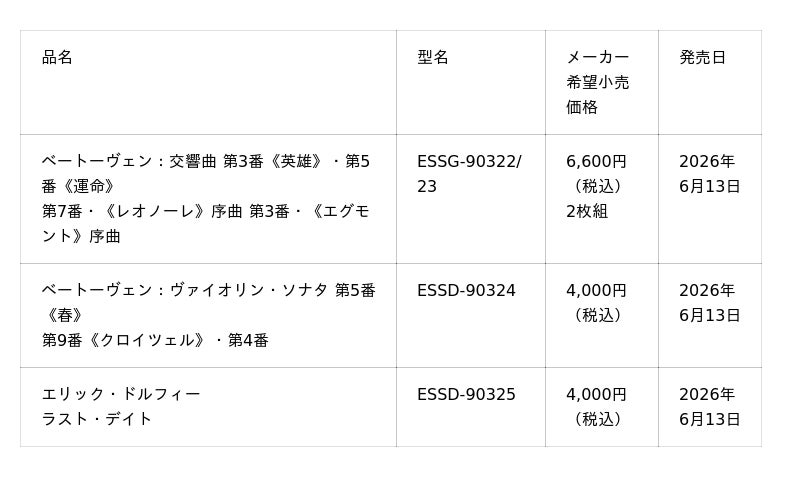The width and height of the screenshot is (800, 477).
Task: Click the 6,600円 price
Action: [596, 162]
